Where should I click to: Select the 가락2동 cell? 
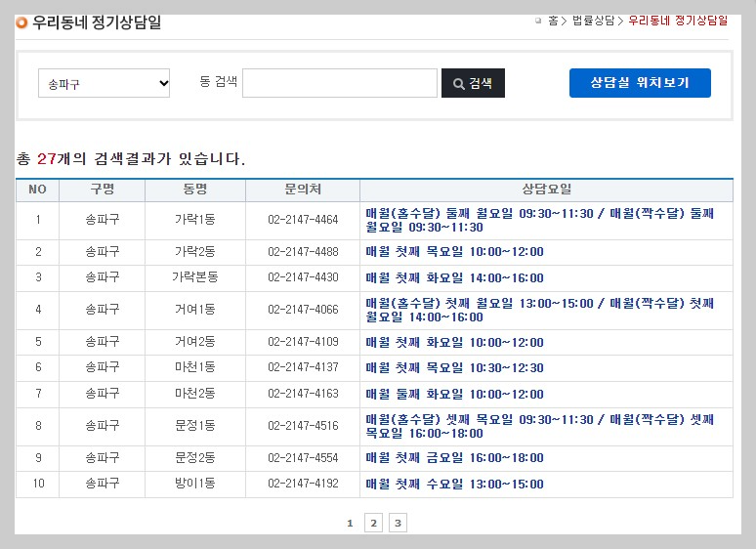[x=195, y=252]
